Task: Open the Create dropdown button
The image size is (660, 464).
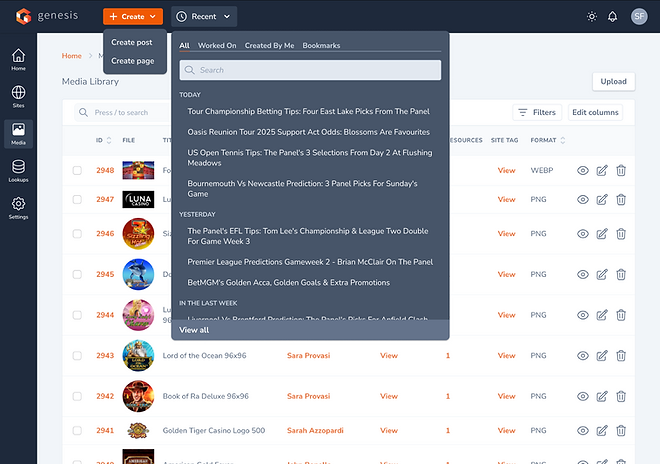Action: point(133,16)
